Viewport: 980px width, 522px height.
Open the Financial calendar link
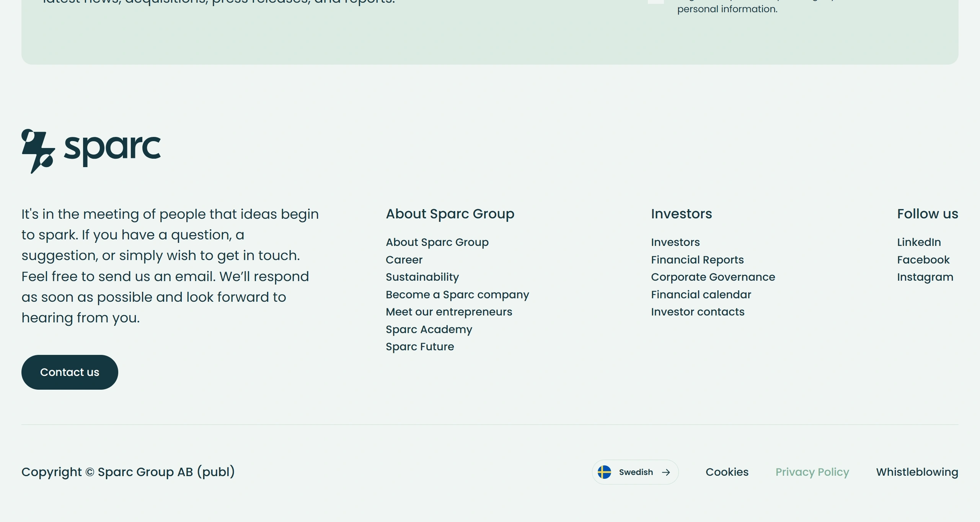(x=701, y=294)
